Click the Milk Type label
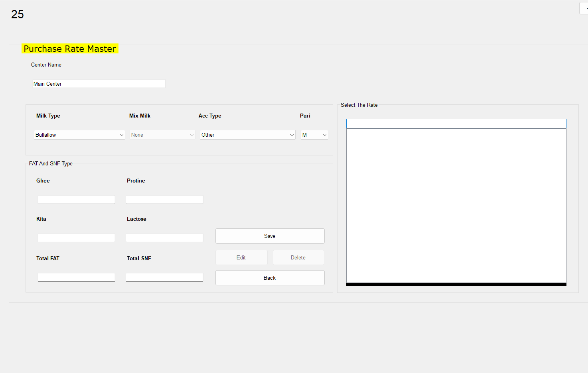 click(48, 116)
